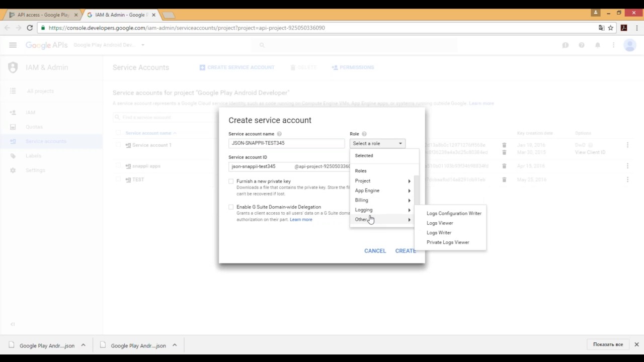
Task: Open the hamburger navigation menu
Action: (x=13, y=45)
